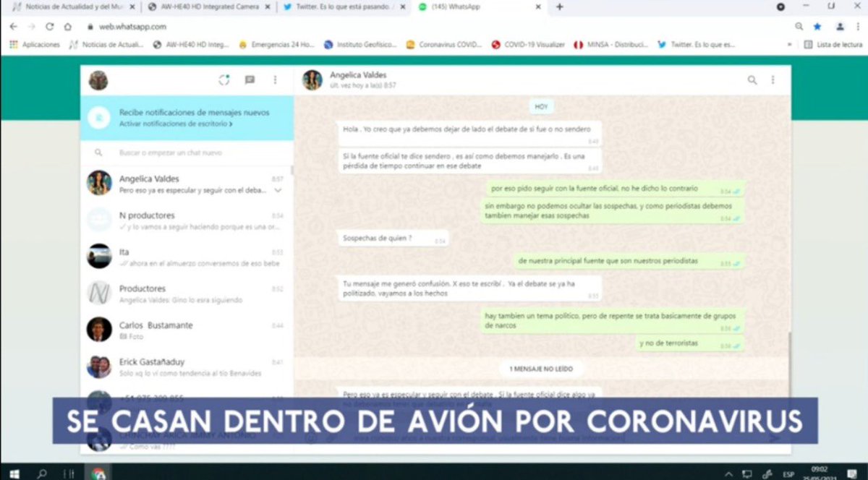Click message 'Tu mensaje me generó confusión'
This screenshot has height=480, width=868.
[x=469, y=288]
